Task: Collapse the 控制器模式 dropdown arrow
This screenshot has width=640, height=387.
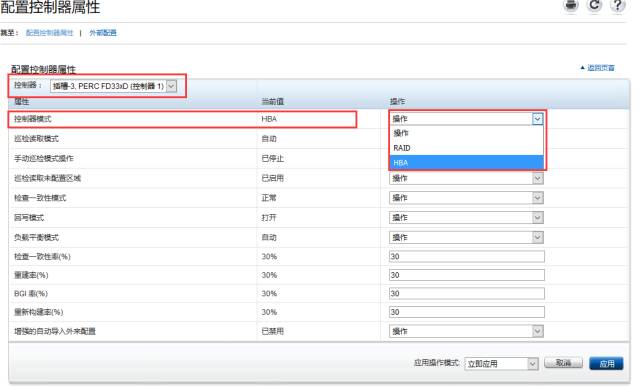Action: (x=537, y=119)
